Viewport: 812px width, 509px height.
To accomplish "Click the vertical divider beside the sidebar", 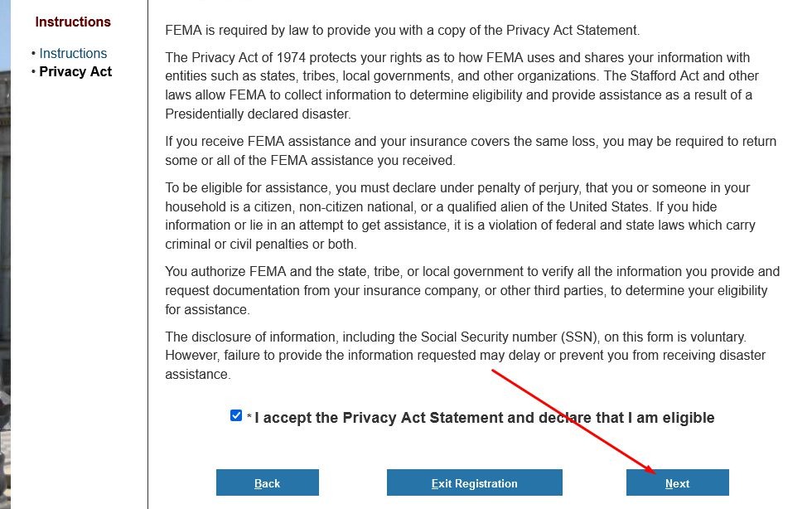I will point(147,249).
